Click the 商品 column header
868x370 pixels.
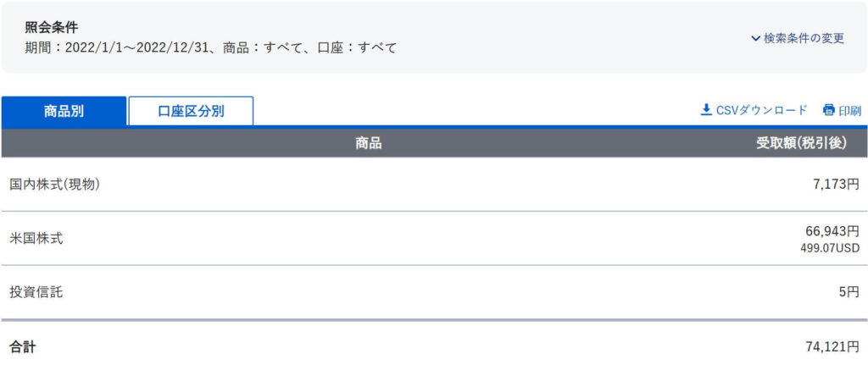(x=368, y=144)
